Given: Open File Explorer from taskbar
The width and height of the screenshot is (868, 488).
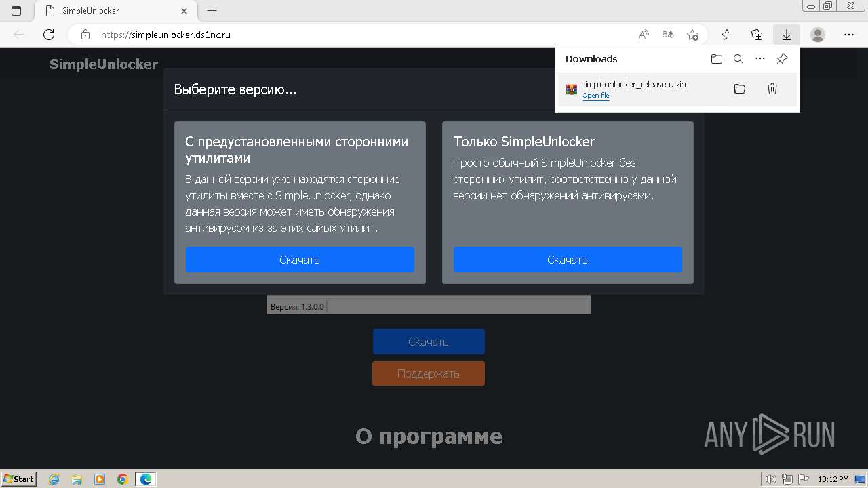Looking at the screenshot, I should [77, 479].
